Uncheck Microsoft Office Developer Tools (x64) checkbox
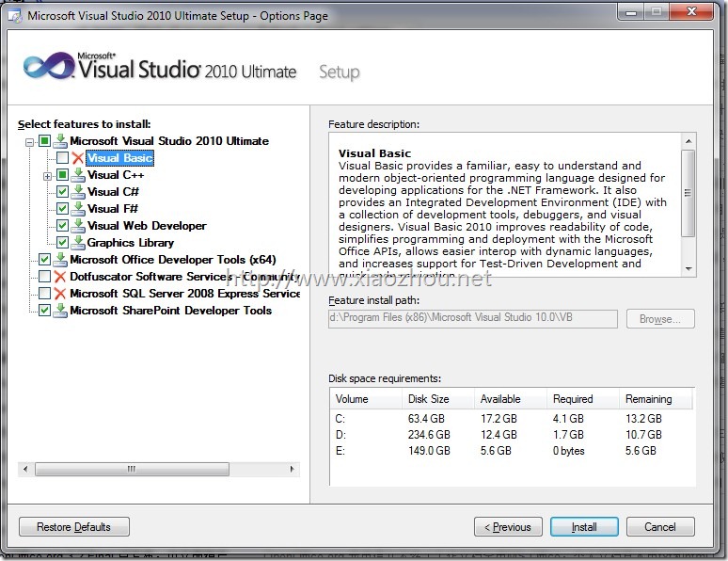728x561 pixels. pyautogui.click(x=44, y=260)
